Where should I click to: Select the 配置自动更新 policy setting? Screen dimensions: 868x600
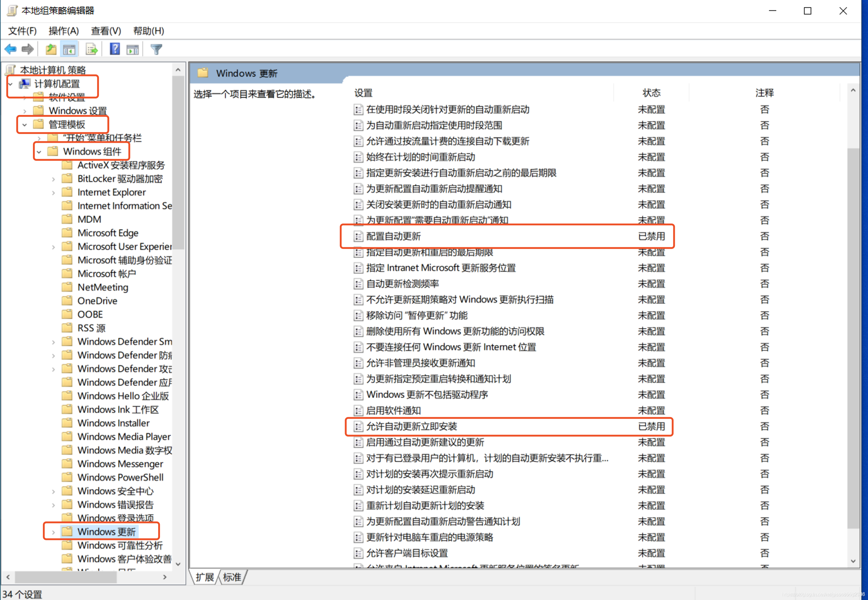[393, 236]
